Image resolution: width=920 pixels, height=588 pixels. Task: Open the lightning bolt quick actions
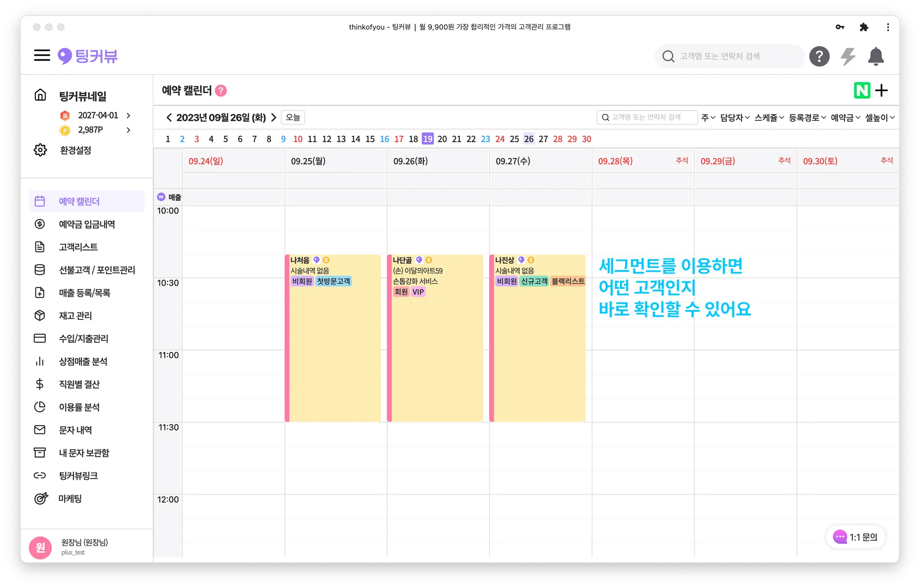tap(848, 57)
